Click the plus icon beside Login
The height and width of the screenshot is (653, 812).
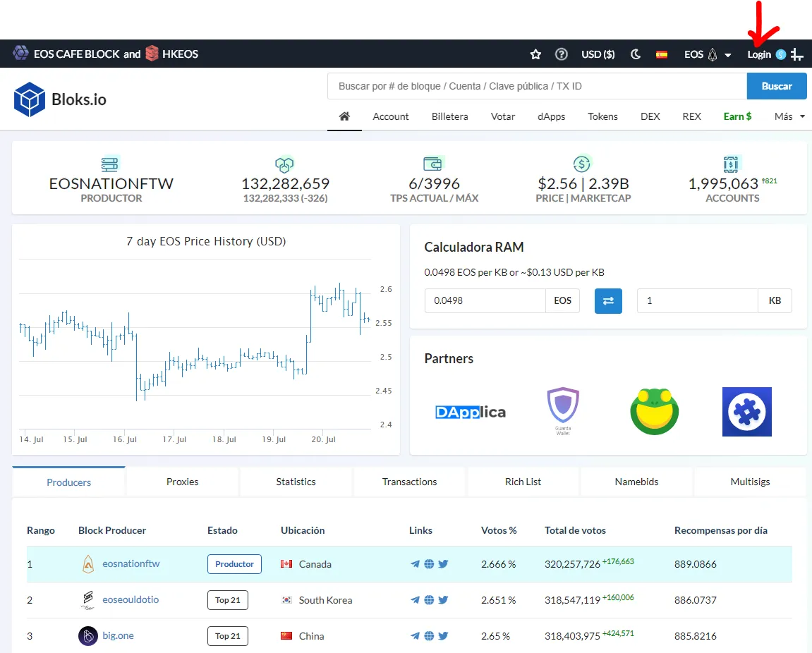point(797,54)
